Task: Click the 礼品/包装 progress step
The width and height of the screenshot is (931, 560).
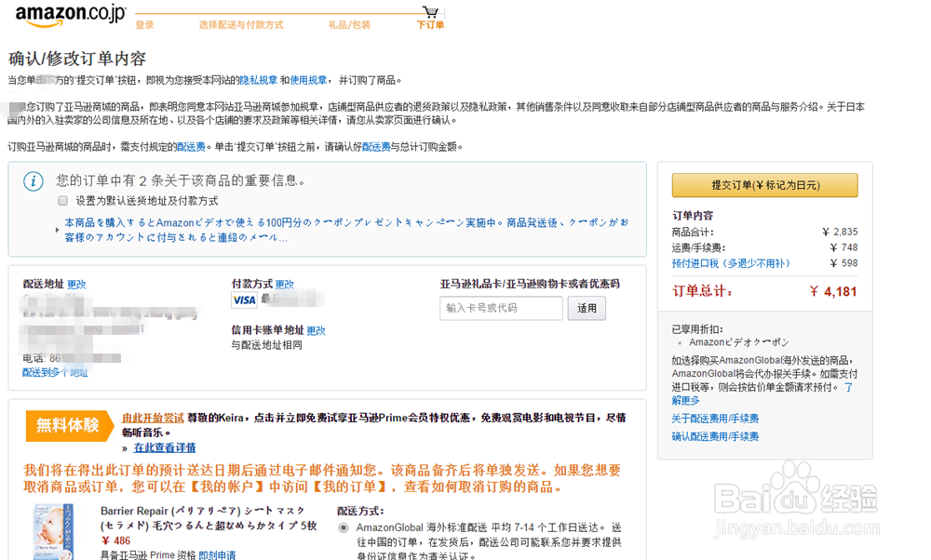Action: [x=349, y=25]
